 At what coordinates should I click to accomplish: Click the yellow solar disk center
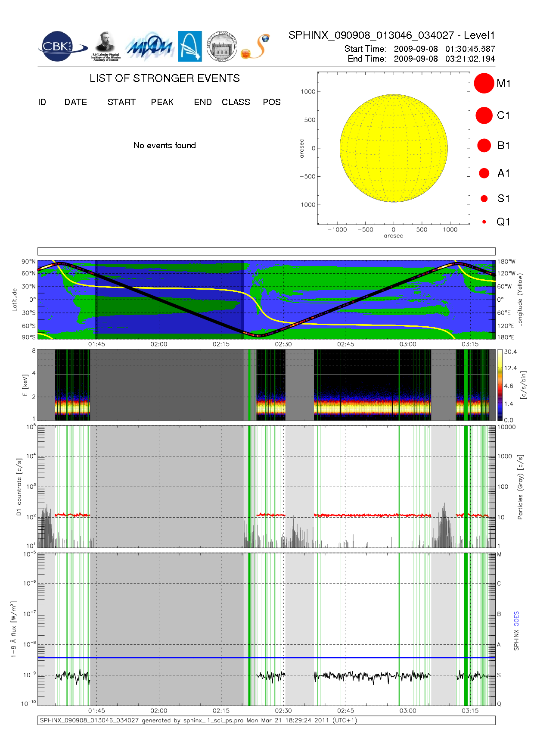(394, 148)
